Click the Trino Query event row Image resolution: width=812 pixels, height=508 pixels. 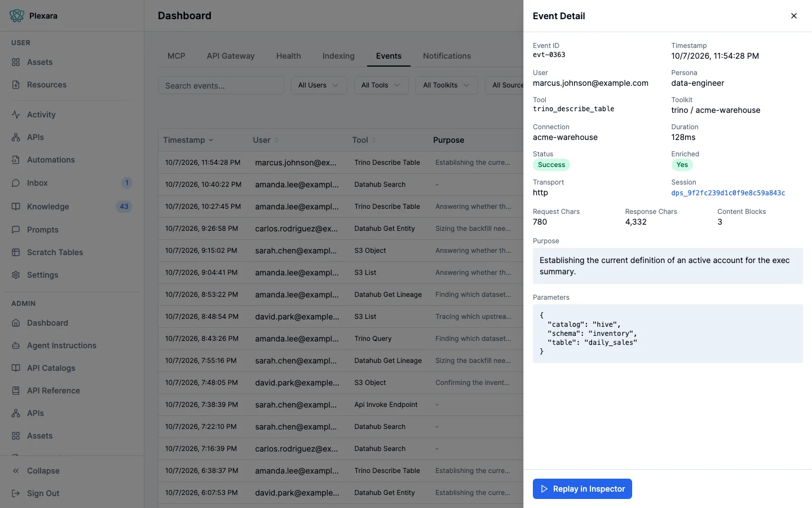point(341,339)
